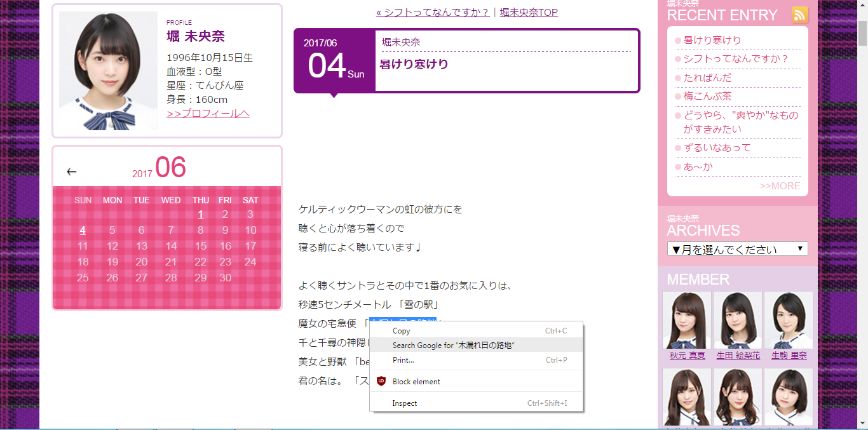
Task: Click 生田 絵梨花 name link
Action: 738,356
